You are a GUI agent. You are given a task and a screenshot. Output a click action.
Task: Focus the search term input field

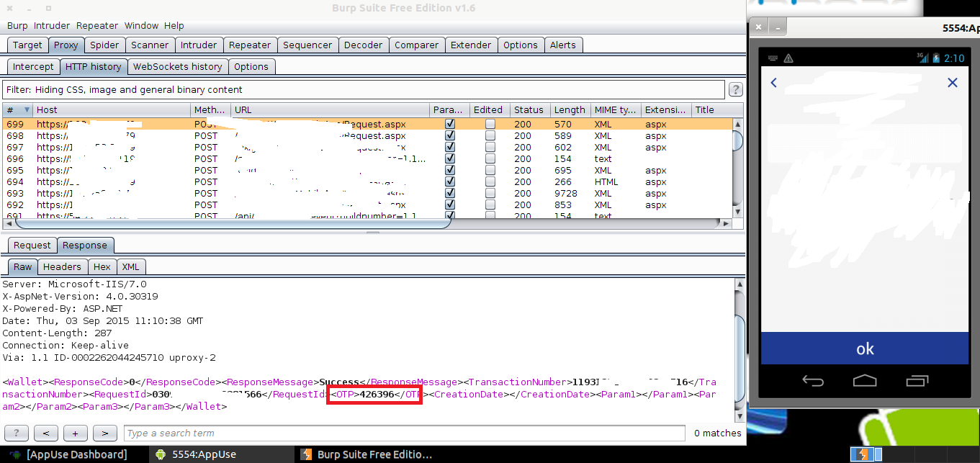click(x=404, y=433)
